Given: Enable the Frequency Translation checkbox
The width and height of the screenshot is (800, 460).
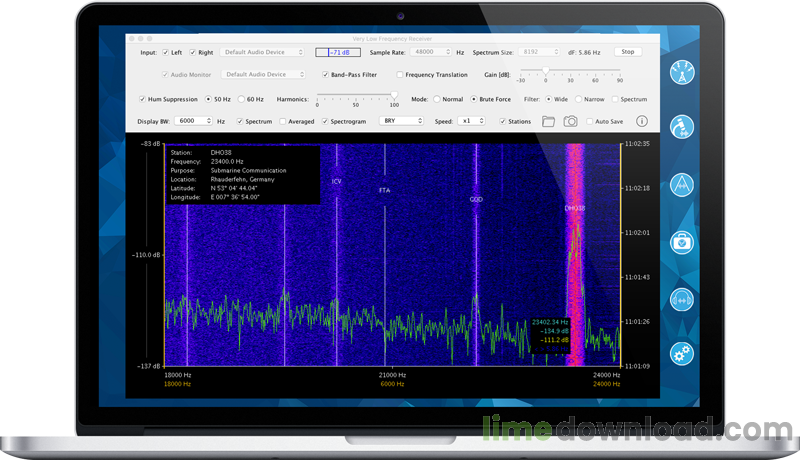Looking at the screenshot, I should click(400, 74).
